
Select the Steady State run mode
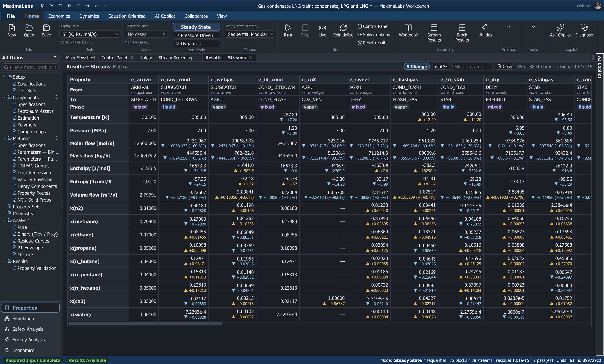pyautogui.click(x=196, y=27)
